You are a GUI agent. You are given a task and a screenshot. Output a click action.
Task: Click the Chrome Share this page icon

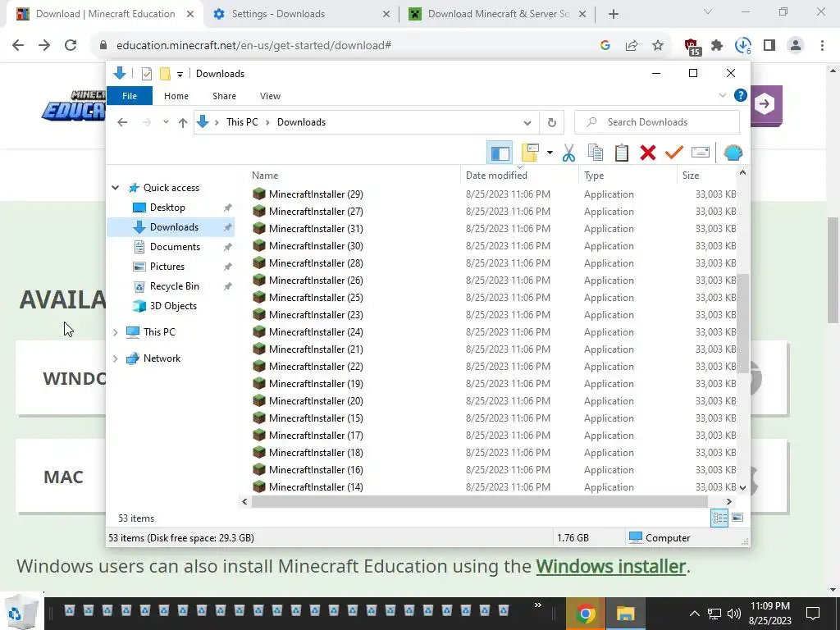(x=632, y=46)
